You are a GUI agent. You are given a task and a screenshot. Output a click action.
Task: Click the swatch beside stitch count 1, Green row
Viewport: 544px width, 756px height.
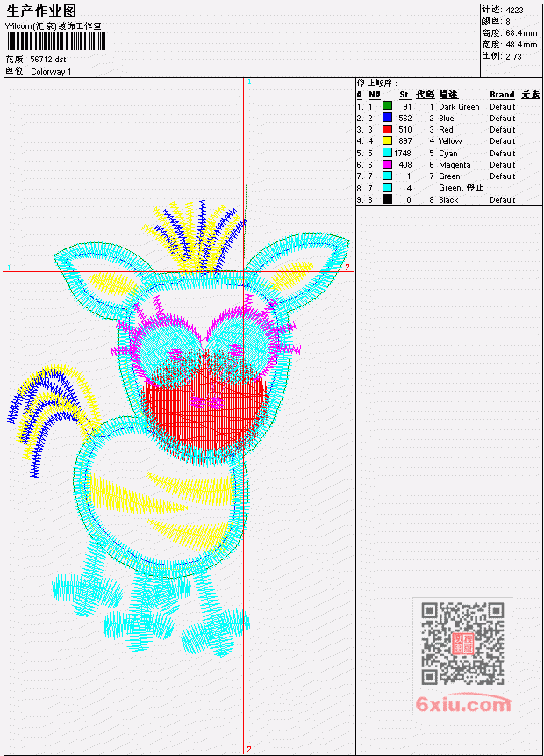[x=387, y=176]
